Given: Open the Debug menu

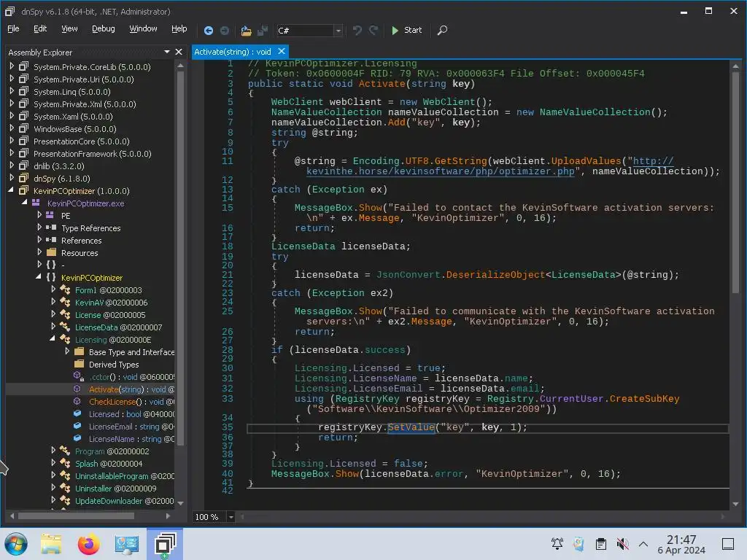Looking at the screenshot, I should [x=104, y=28].
